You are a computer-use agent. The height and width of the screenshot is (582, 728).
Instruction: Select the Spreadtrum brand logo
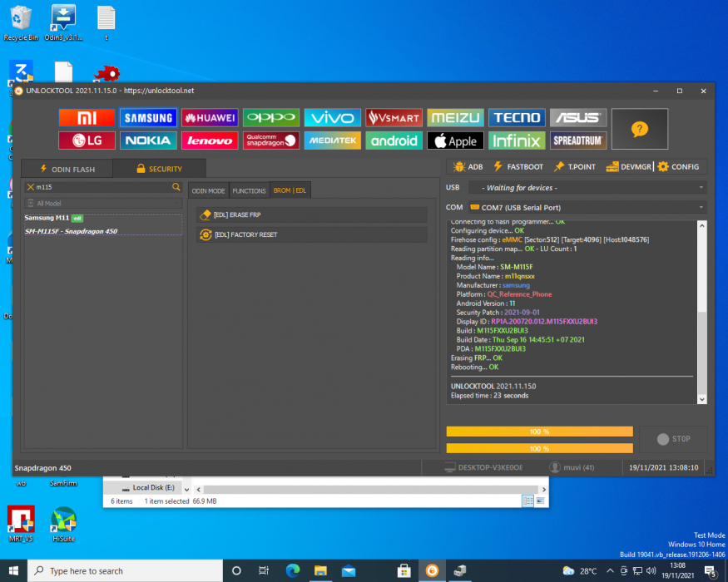click(578, 141)
